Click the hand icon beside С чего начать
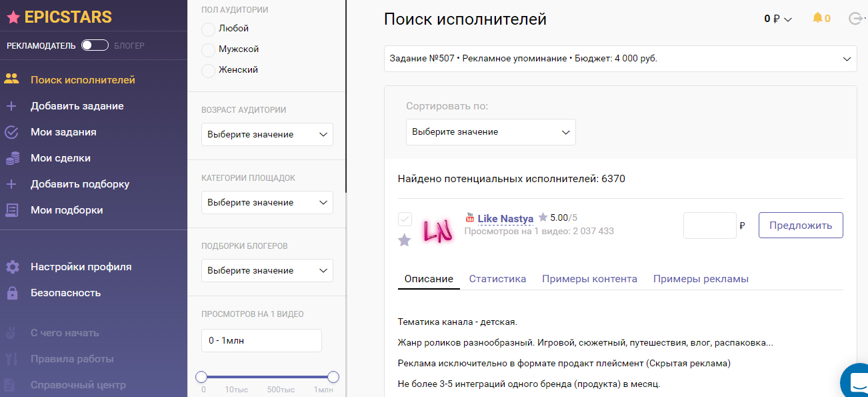The height and width of the screenshot is (397, 868). [x=11, y=332]
